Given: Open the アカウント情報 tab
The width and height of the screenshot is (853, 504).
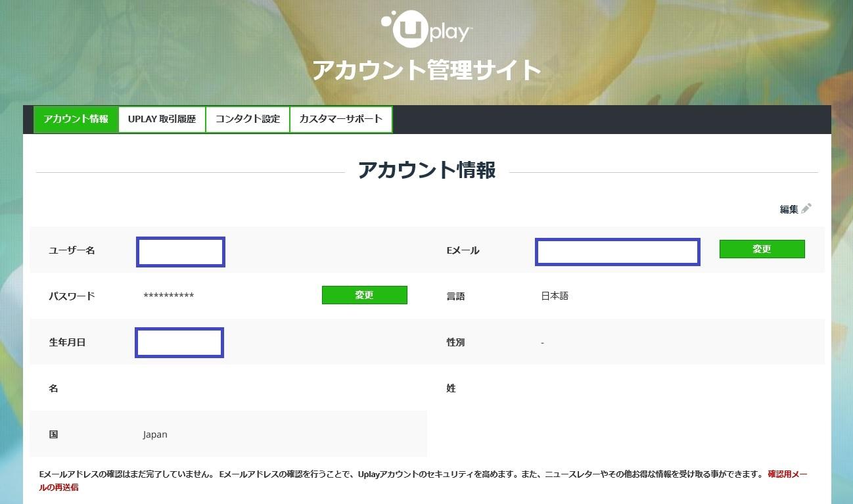Looking at the screenshot, I should pos(76,120).
